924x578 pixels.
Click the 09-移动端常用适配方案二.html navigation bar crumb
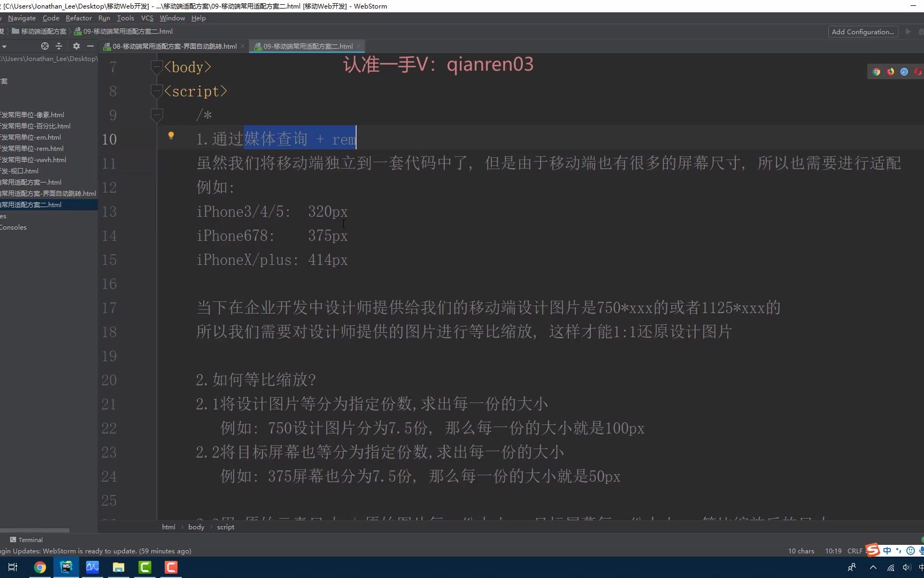pos(124,32)
